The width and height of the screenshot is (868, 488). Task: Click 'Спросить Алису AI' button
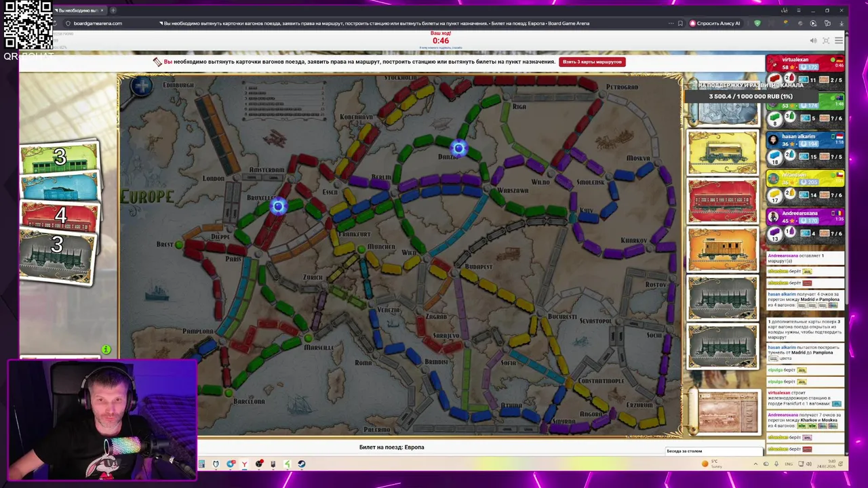[715, 23]
